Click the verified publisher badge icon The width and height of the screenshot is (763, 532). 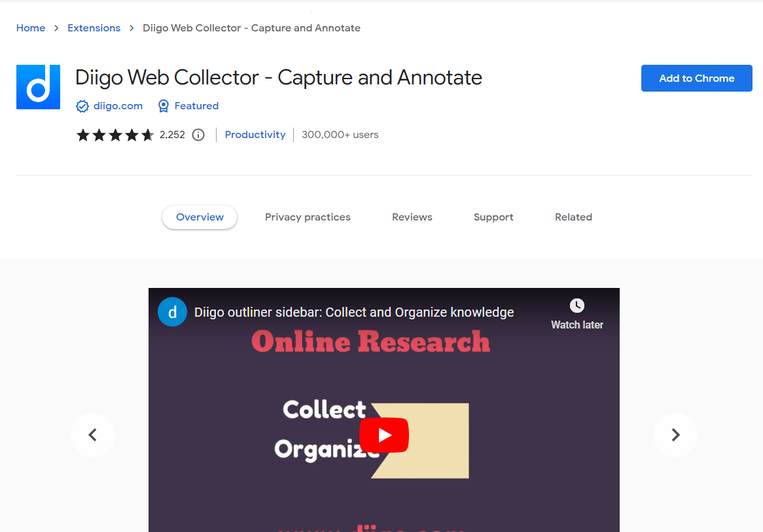pos(82,105)
